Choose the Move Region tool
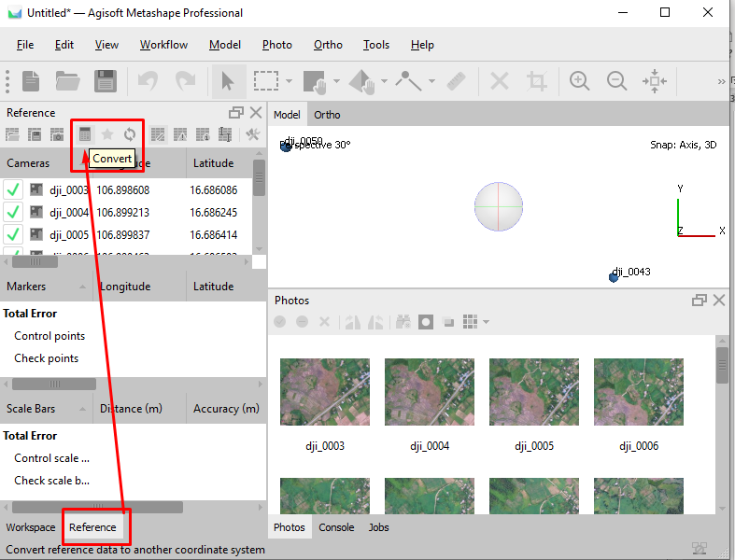 click(315, 81)
